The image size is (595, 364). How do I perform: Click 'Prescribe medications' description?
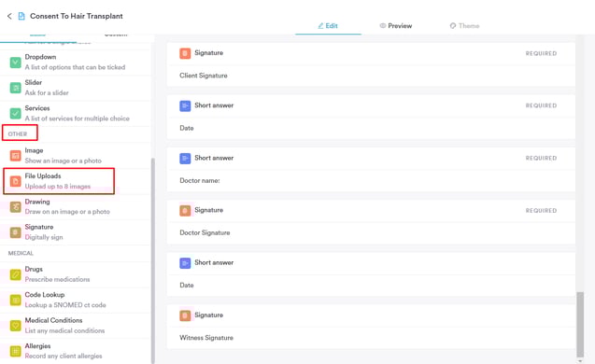click(57, 279)
